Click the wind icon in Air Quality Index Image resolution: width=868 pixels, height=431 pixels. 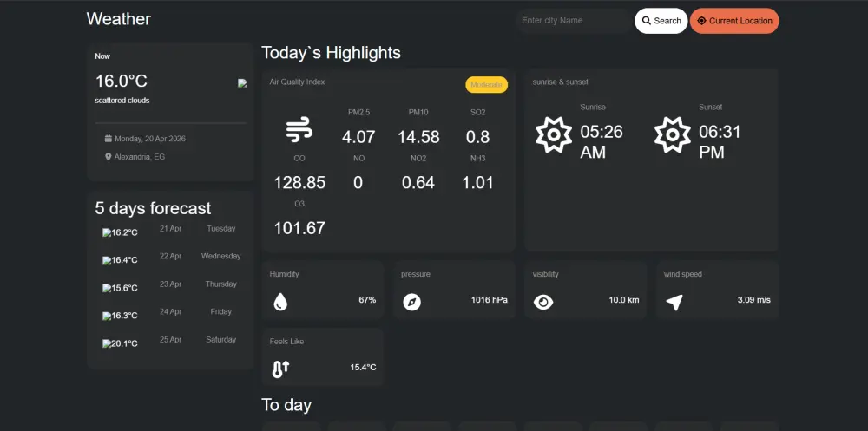[299, 131]
